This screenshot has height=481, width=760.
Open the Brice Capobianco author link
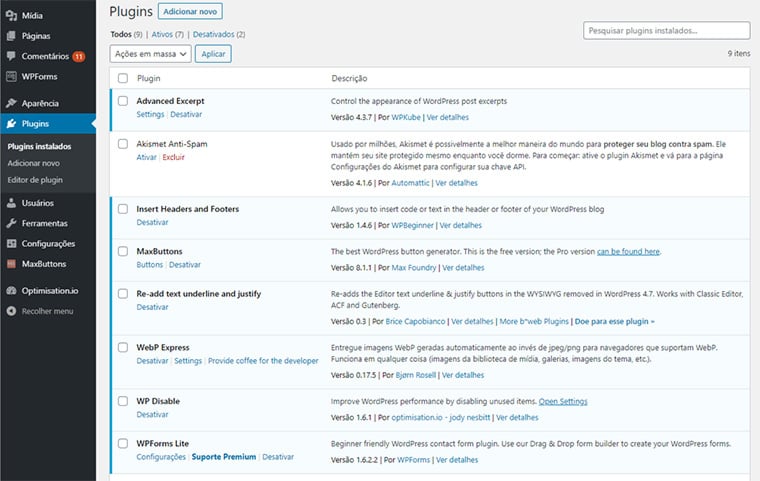click(415, 321)
